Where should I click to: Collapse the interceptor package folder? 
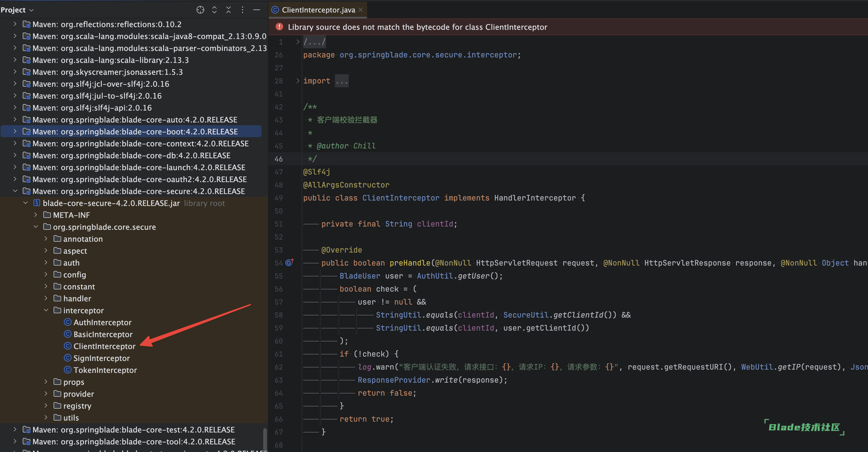click(46, 310)
